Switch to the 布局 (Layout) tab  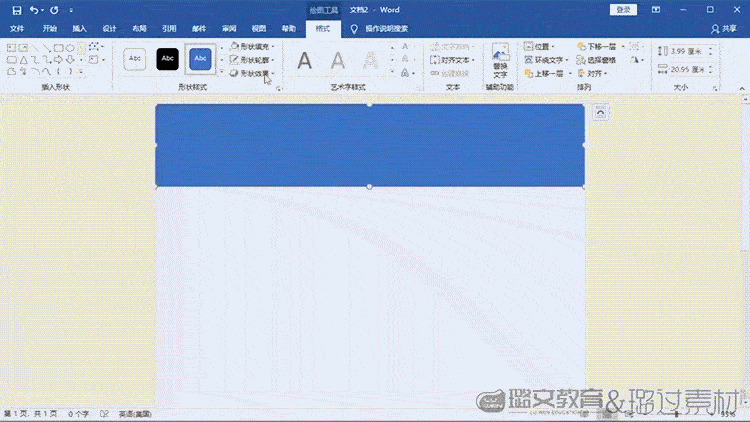(x=139, y=29)
